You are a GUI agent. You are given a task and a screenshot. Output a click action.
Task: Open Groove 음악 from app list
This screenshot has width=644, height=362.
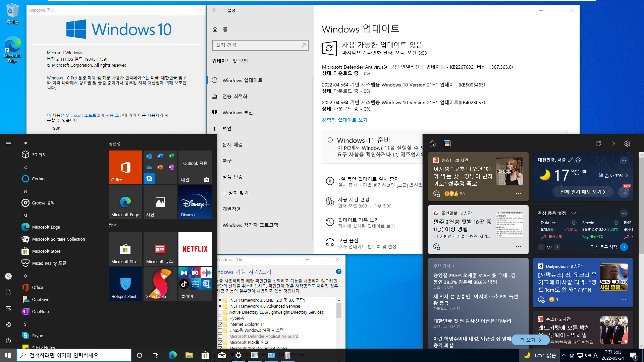coord(60,203)
